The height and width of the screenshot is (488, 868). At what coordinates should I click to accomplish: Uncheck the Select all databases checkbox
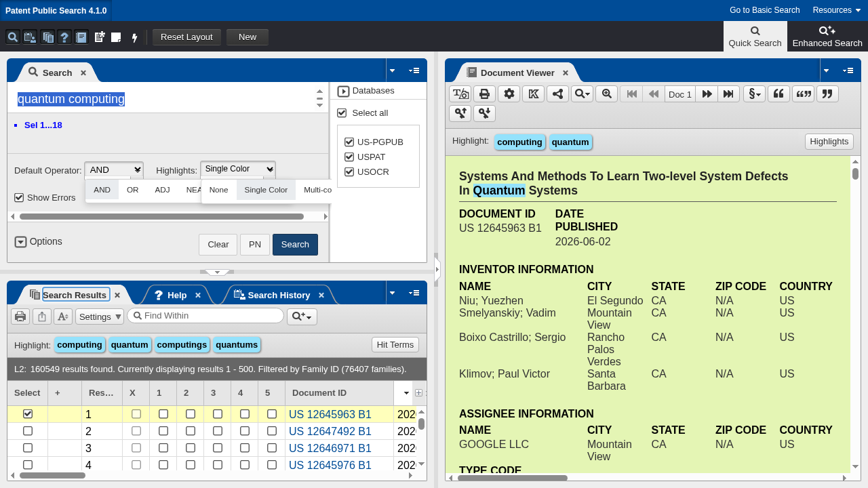(342, 113)
